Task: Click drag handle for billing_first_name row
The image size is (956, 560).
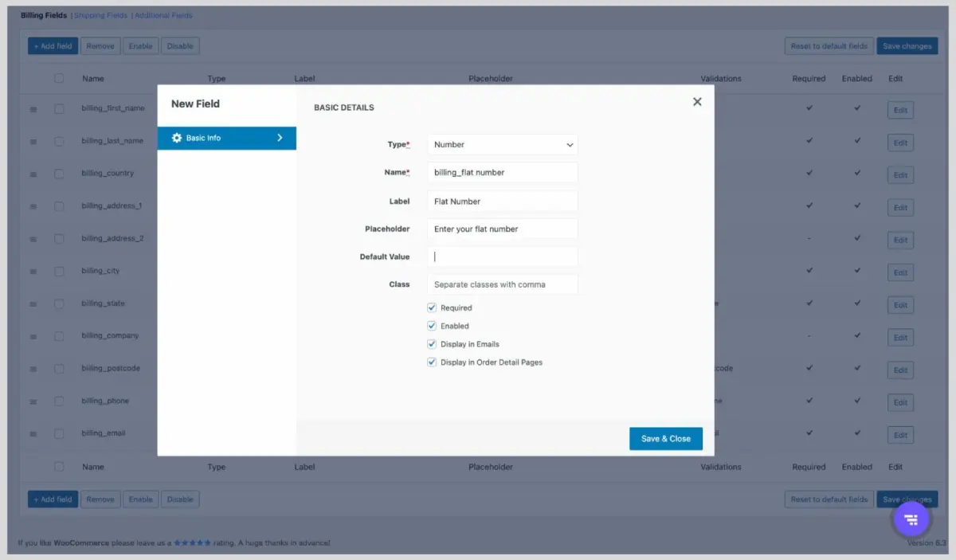Action: pos(33,109)
